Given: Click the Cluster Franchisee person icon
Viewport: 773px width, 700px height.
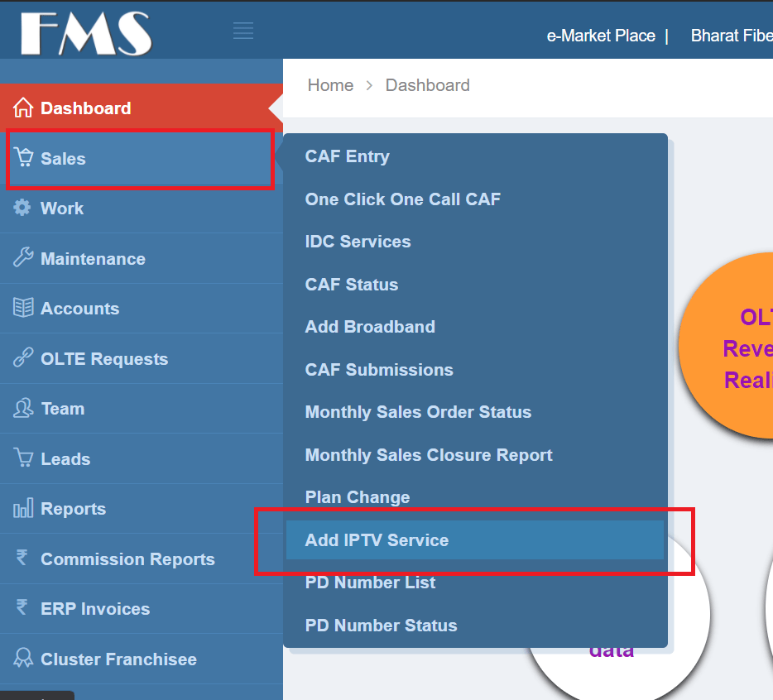Looking at the screenshot, I should 23,659.
